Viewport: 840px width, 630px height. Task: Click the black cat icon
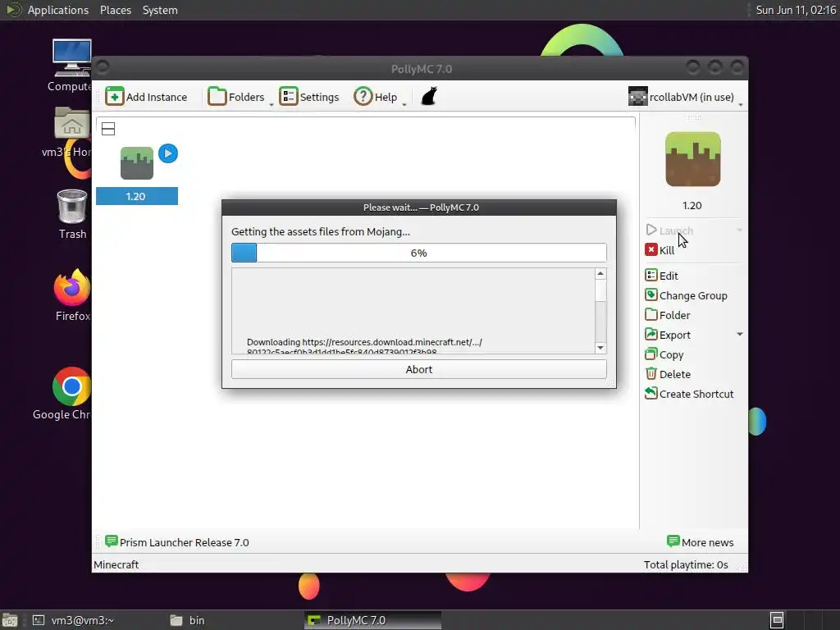429,97
